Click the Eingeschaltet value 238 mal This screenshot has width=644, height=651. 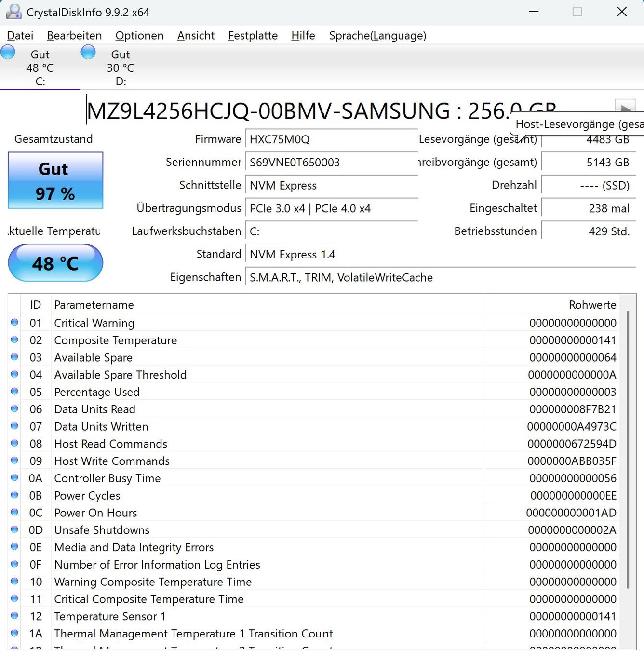pos(589,208)
